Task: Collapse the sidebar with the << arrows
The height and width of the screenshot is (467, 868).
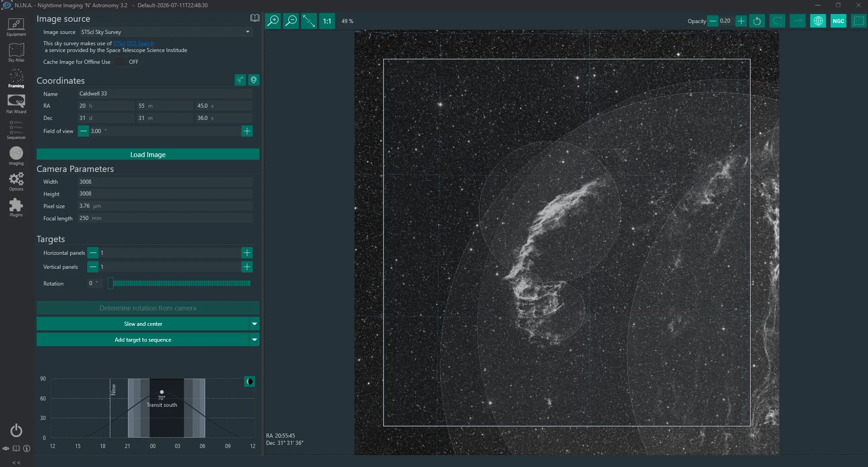Action: (16, 462)
